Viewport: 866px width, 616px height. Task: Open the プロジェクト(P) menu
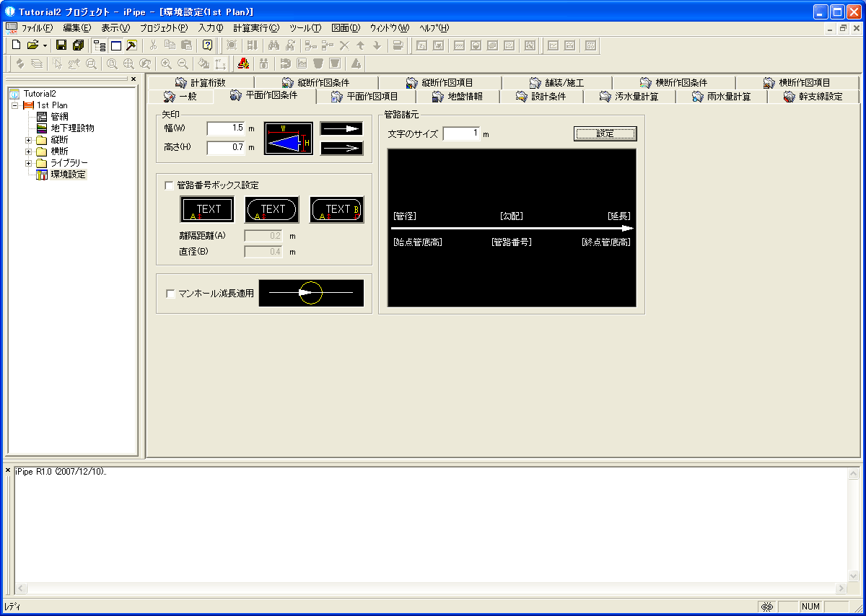[x=164, y=27]
